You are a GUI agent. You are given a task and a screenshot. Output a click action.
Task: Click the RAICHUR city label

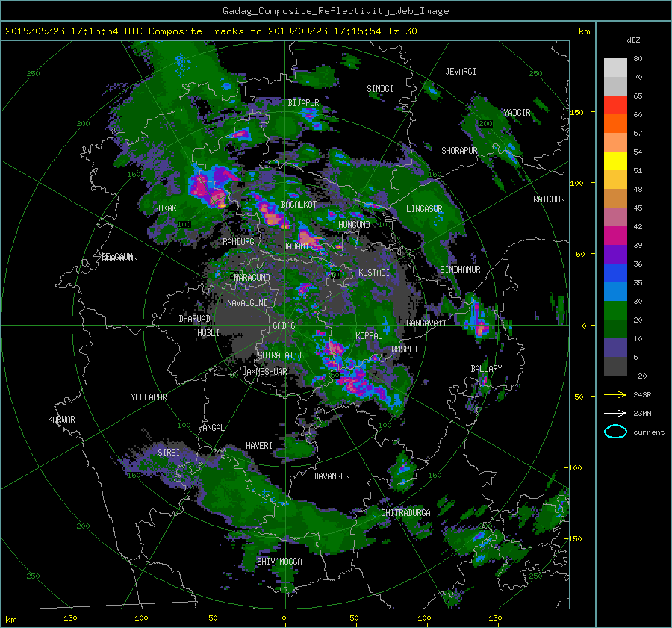[549, 199]
